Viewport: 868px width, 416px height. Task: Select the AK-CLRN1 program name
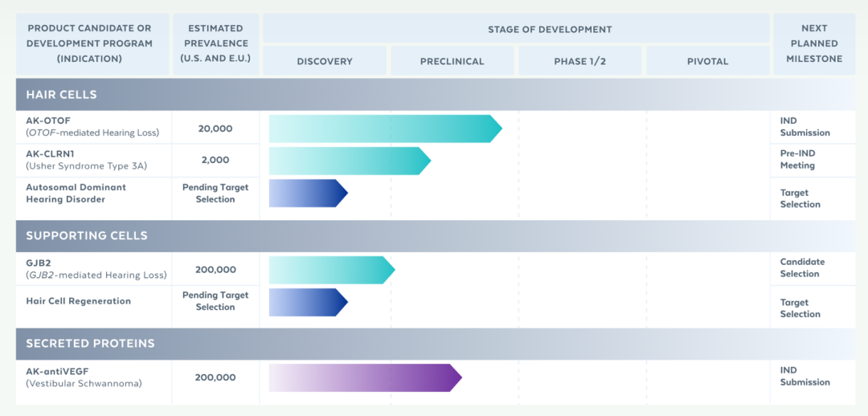coord(50,153)
